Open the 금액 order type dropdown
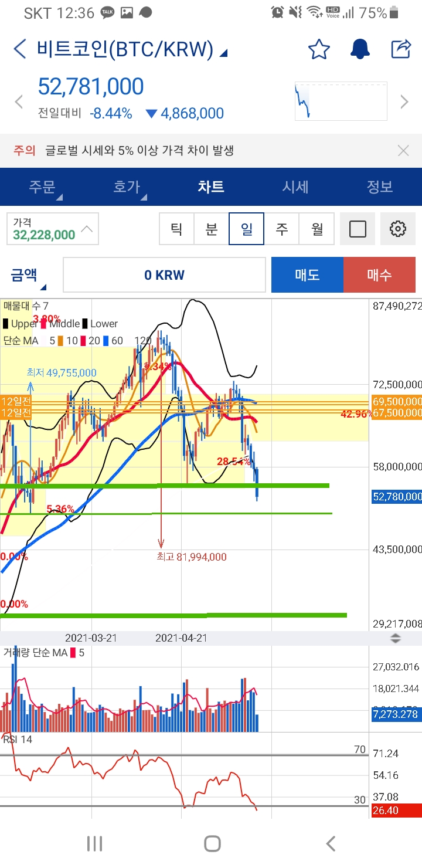 28,274
